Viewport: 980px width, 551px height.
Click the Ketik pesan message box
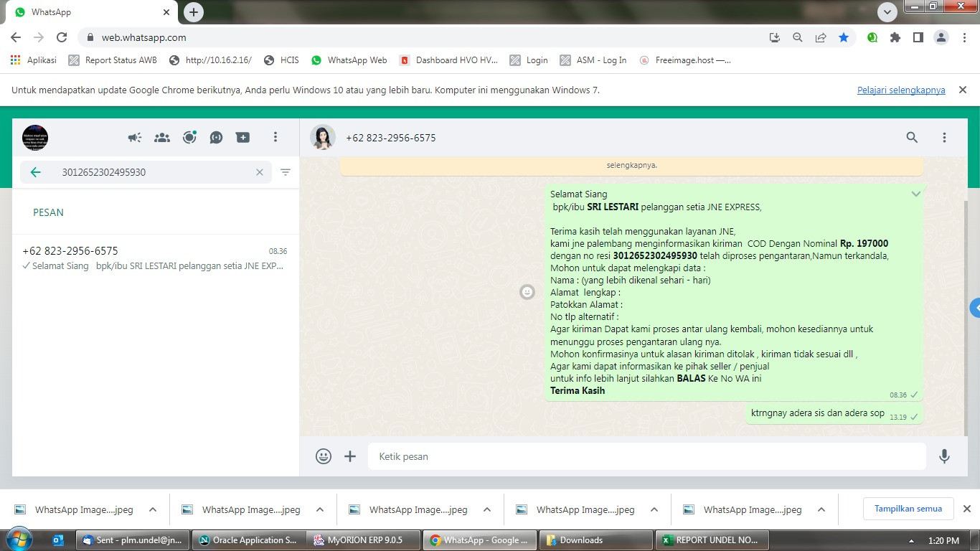click(647, 456)
